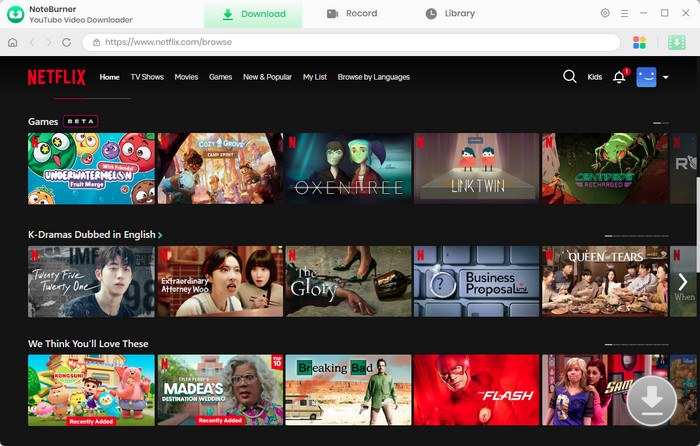Switch to the Record tab
Image resolution: width=700 pixels, height=446 pixels.
(x=352, y=14)
